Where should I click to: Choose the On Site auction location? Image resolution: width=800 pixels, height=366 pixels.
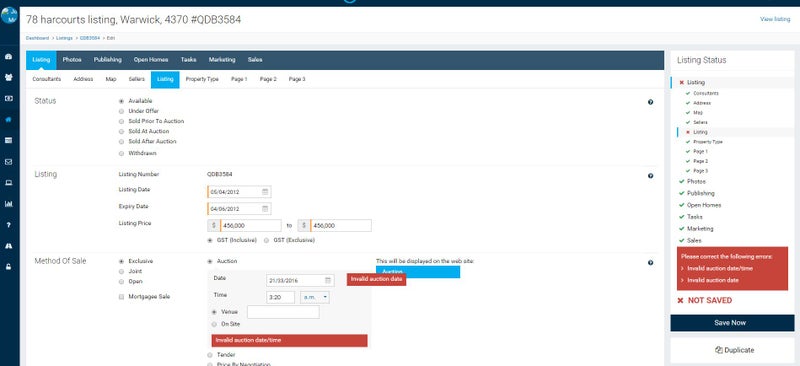(x=214, y=324)
